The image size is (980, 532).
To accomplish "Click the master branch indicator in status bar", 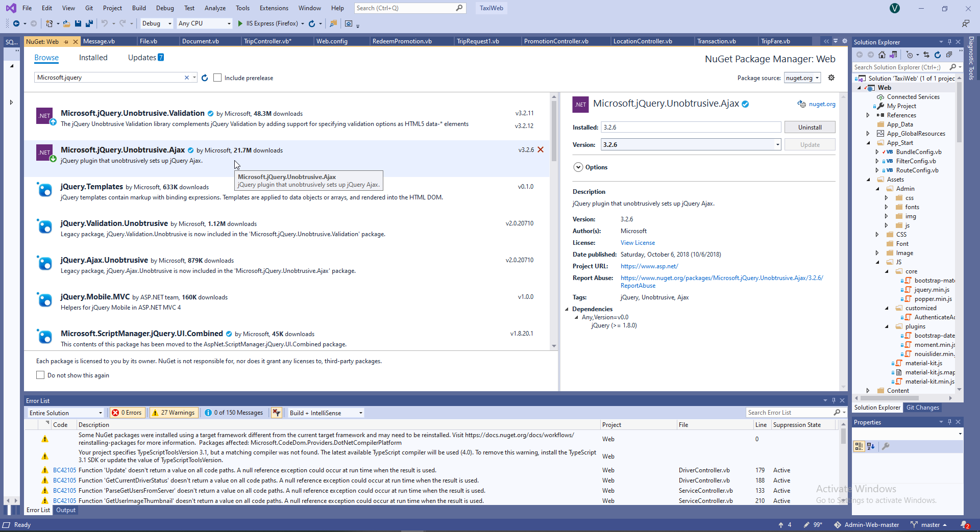I will click(928, 525).
